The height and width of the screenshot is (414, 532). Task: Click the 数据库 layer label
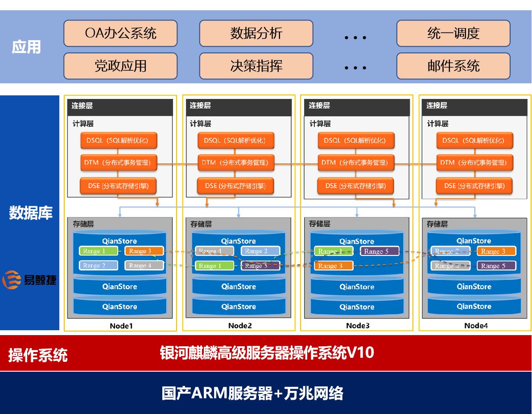(30, 213)
